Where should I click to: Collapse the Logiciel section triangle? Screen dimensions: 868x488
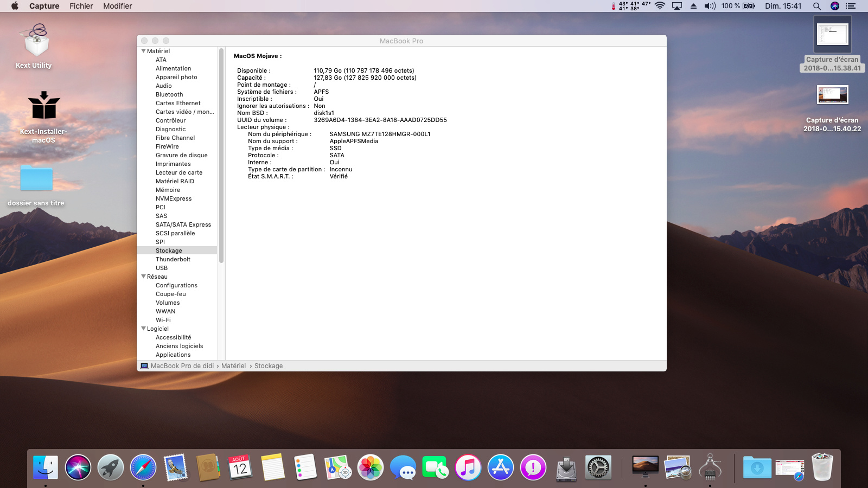point(143,329)
